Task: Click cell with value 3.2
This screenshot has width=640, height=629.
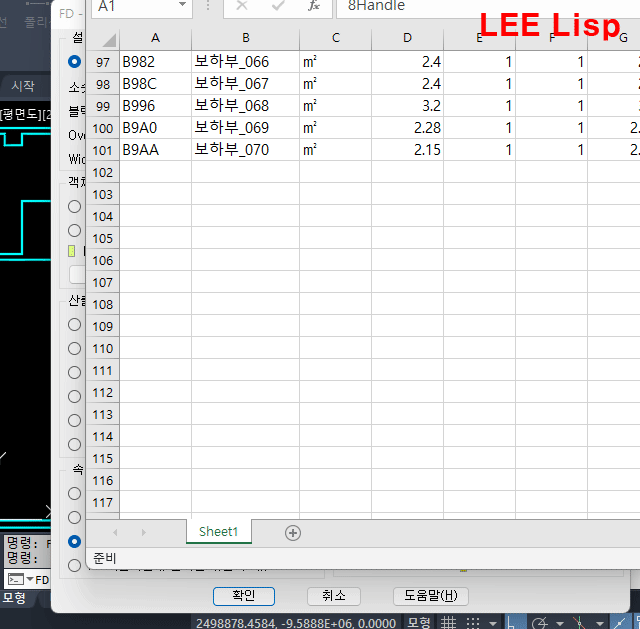Action: 407,106
